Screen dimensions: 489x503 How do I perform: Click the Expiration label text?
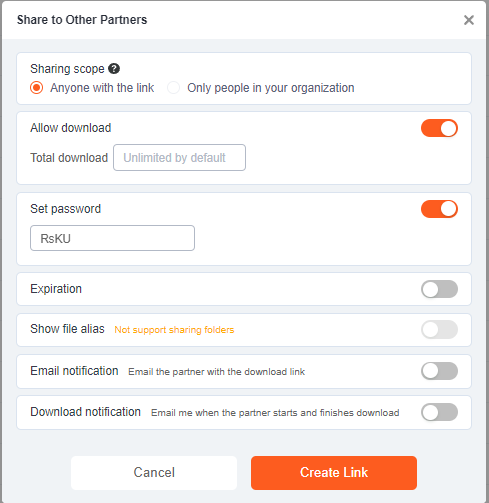point(56,289)
